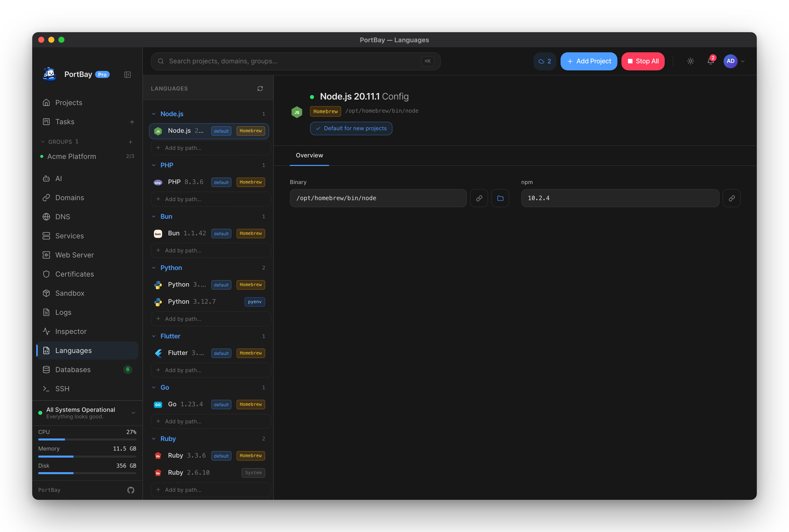Click the AD user avatar
The image size is (789, 532).
click(x=731, y=61)
